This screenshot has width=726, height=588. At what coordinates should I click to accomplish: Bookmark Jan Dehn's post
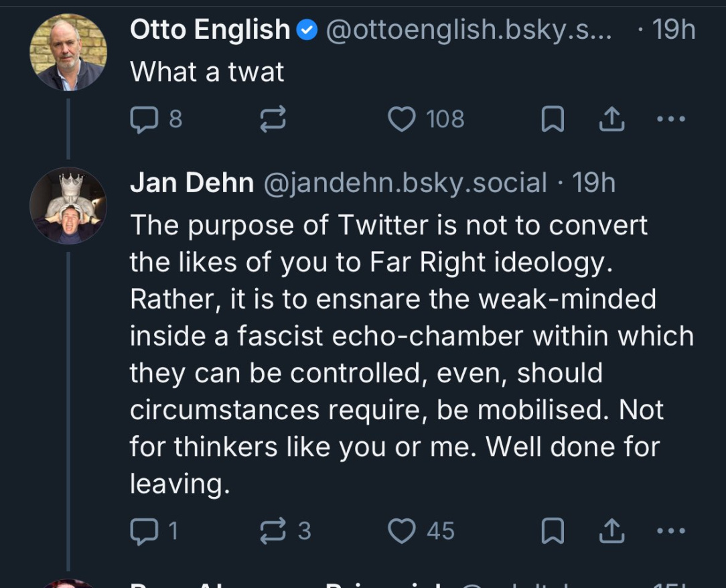pyautogui.click(x=551, y=531)
